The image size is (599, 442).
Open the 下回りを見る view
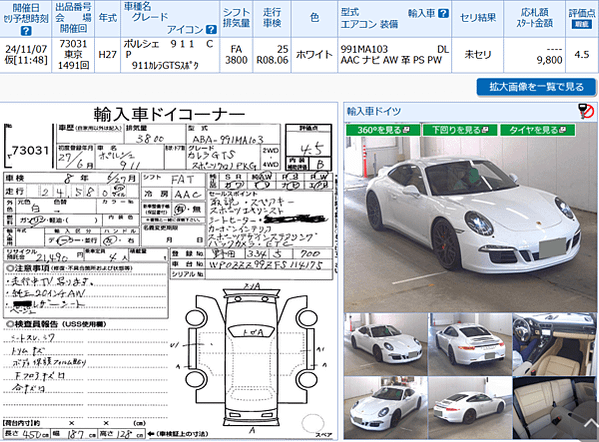click(x=460, y=130)
